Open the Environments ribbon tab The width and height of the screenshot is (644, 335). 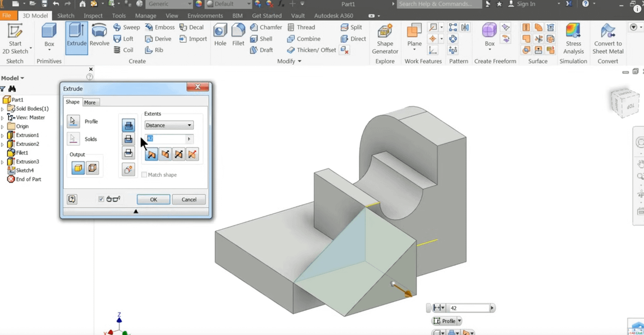[x=205, y=16]
